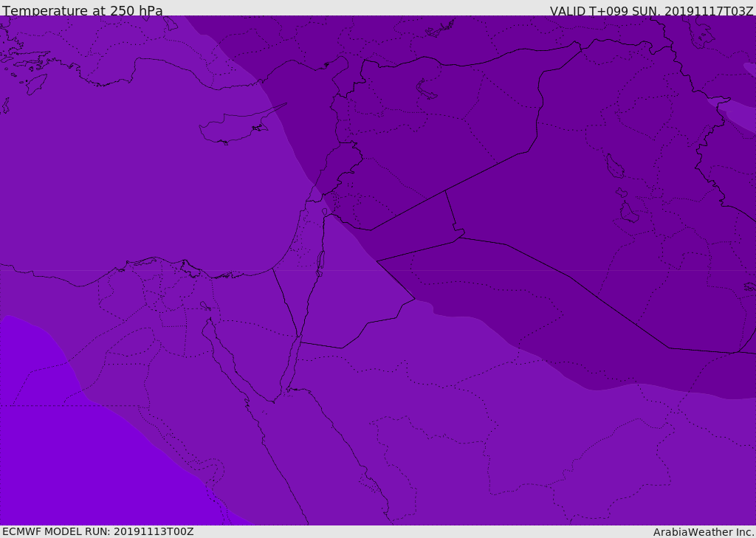Select Lake Assad in northern Syria
756x538 pixels.
(x=425, y=89)
